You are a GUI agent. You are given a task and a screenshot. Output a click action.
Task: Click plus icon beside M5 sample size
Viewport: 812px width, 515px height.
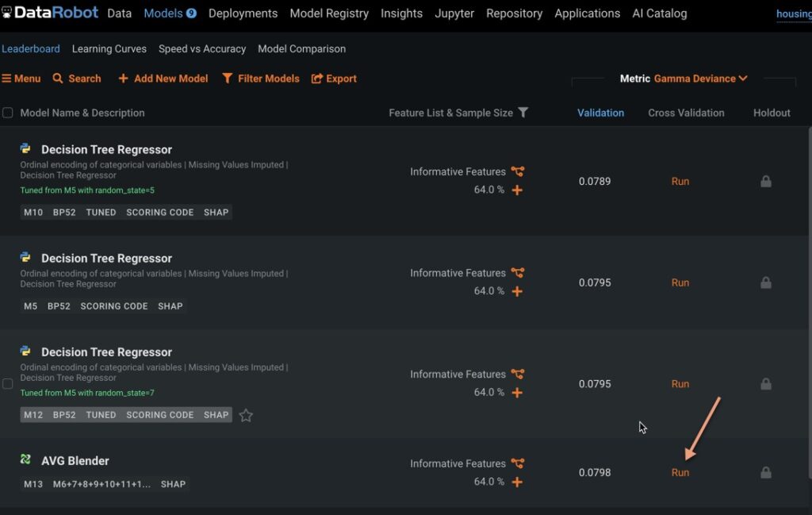517,291
